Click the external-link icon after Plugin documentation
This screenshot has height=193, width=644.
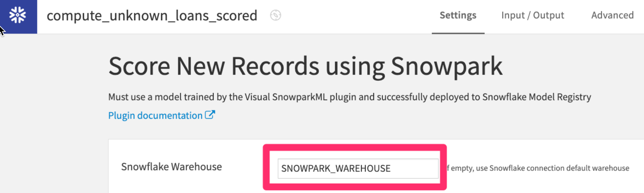(210, 115)
